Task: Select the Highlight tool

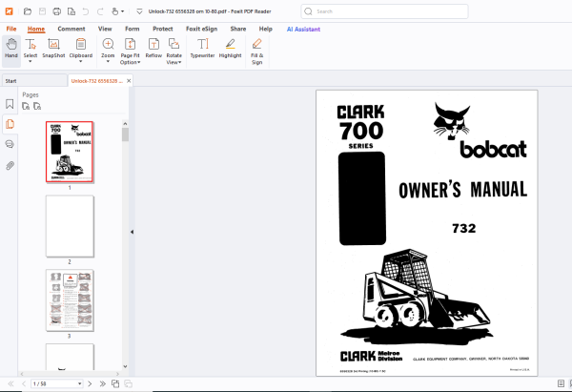Action: point(230,49)
